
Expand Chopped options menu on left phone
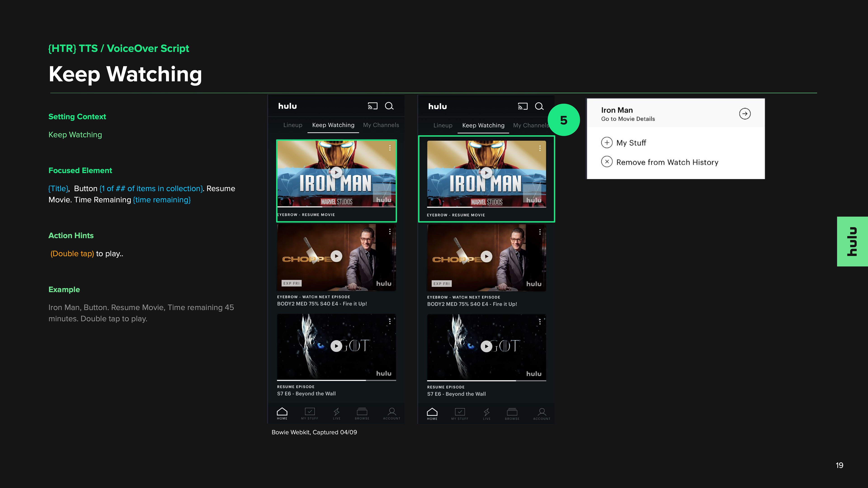click(x=390, y=232)
